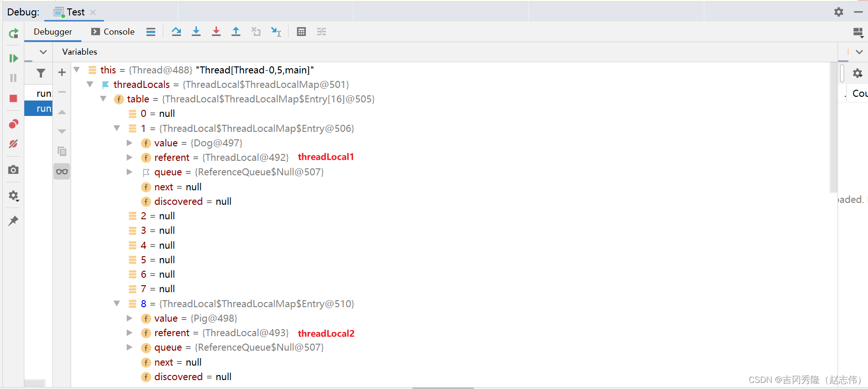This screenshot has height=389, width=868.
Task: View breakpoints with red circles icon
Action: point(14,124)
